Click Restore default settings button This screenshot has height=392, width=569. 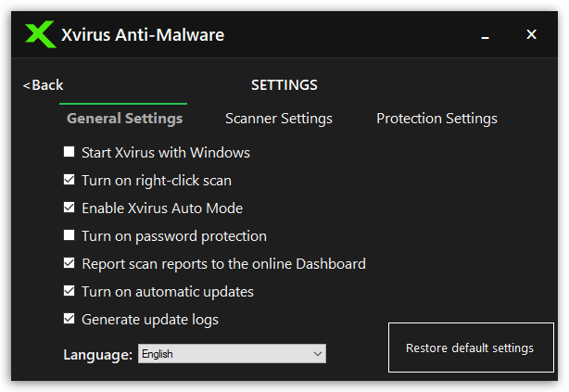471,348
